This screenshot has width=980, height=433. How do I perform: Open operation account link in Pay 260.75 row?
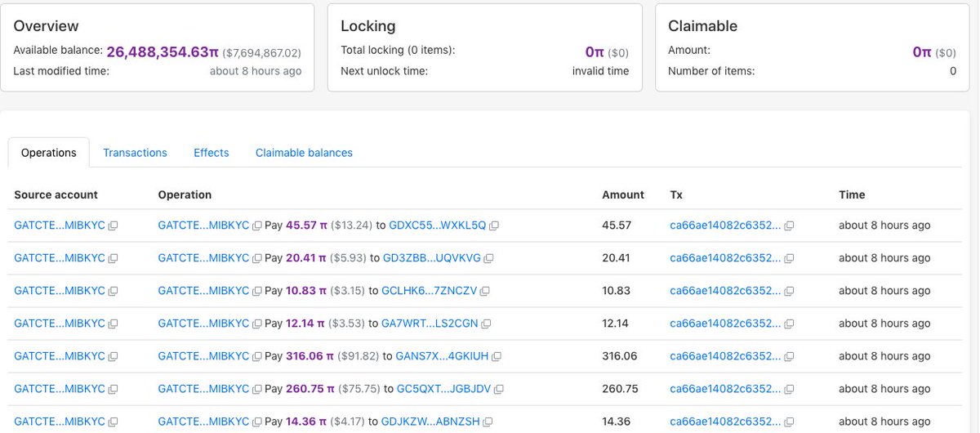(x=203, y=389)
